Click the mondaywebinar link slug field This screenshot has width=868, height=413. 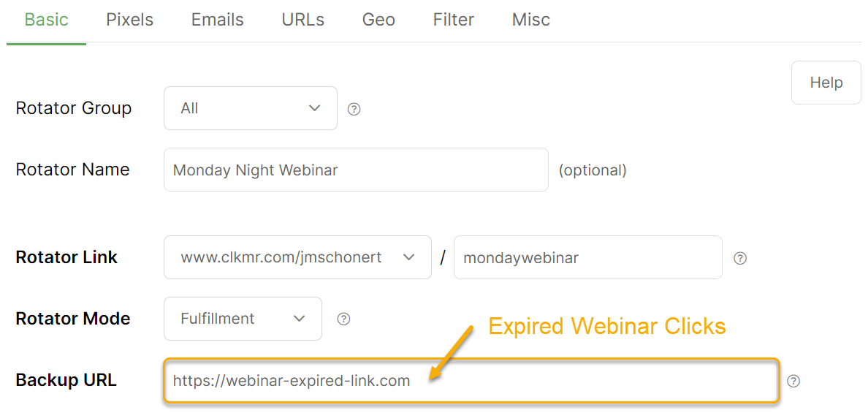(x=587, y=257)
